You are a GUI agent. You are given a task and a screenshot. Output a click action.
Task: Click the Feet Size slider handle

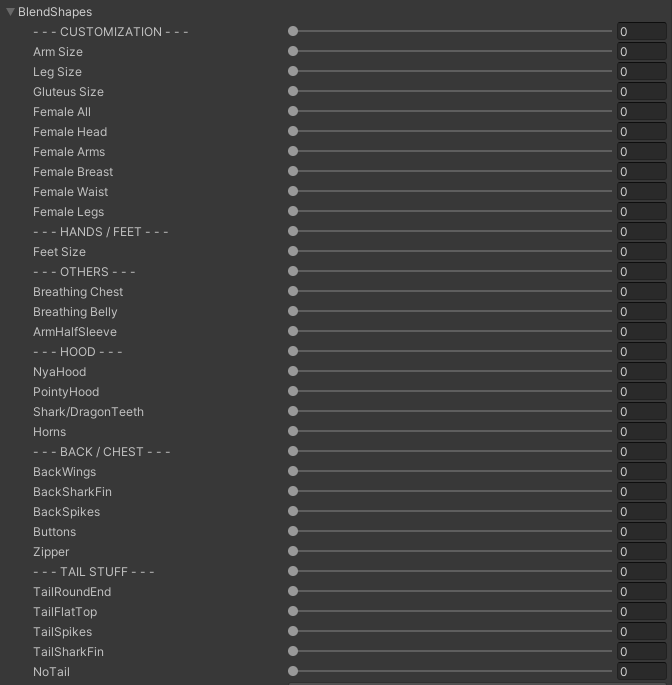point(293,251)
